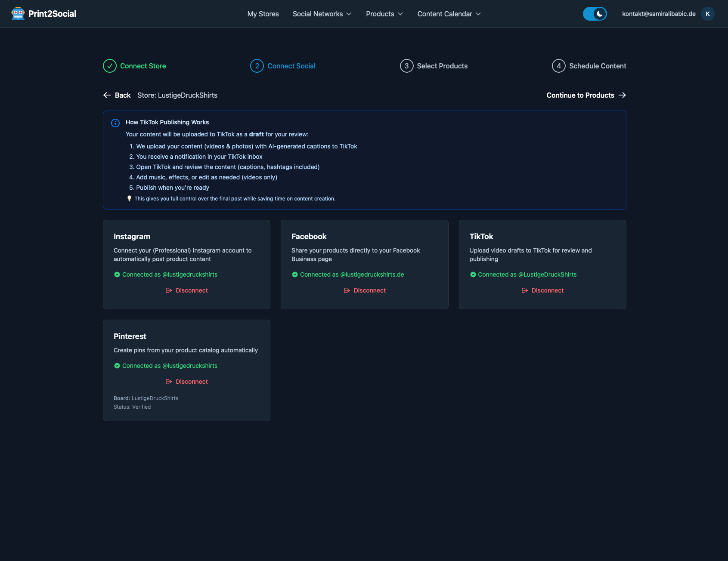Select the Connect Social step label
This screenshot has width=728, height=561.
(291, 66)
